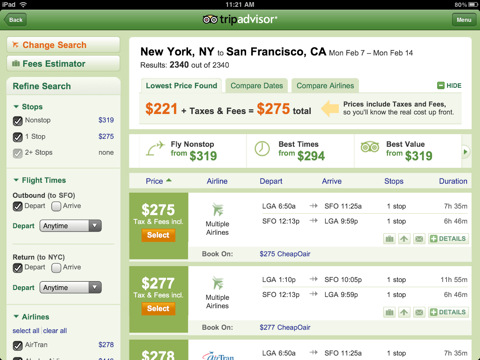The width and height of the screenshot is (480, 360).
Task: Choose Best Value from $319 option
Action: (x=408, y=151)
